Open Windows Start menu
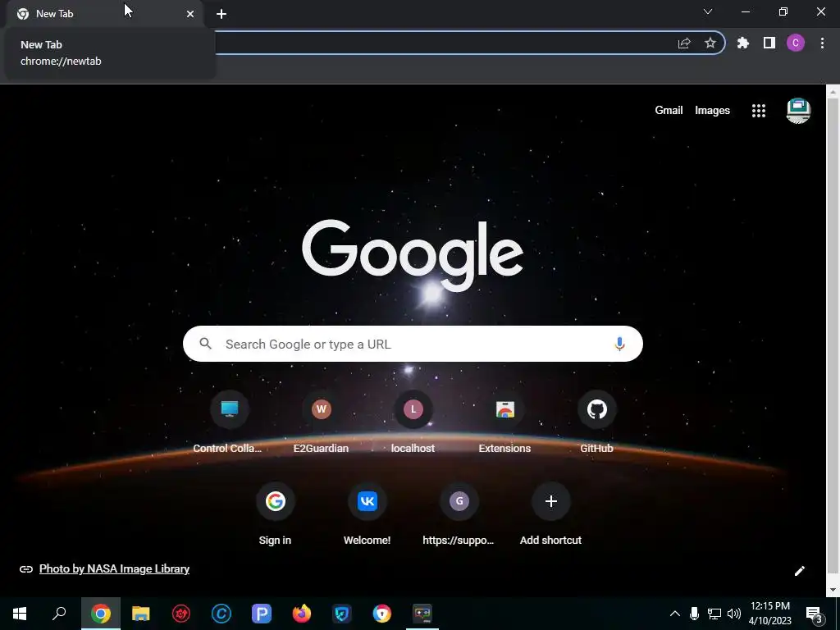 point(20,614)
